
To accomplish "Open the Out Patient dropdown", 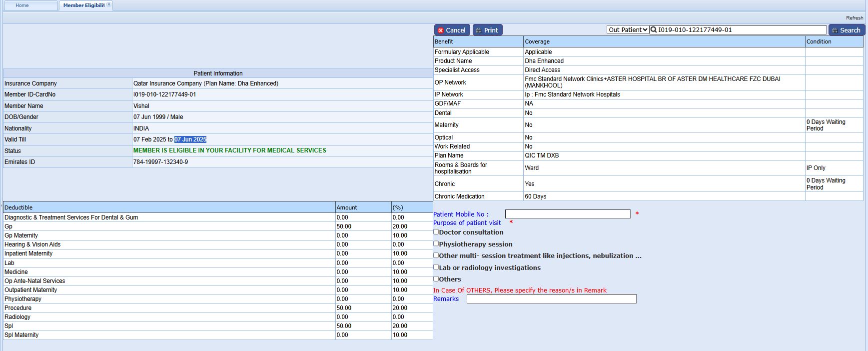I will click(x=628, y=30).
